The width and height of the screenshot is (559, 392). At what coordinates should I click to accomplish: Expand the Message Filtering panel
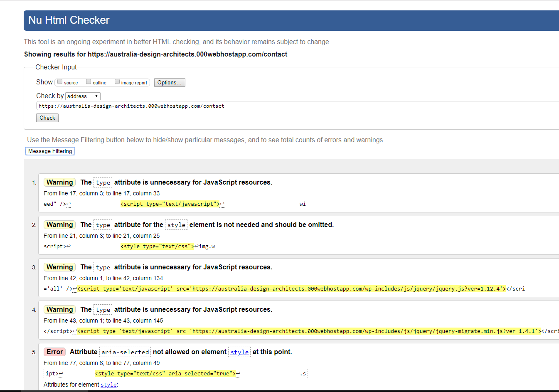[x=50, y=151]
